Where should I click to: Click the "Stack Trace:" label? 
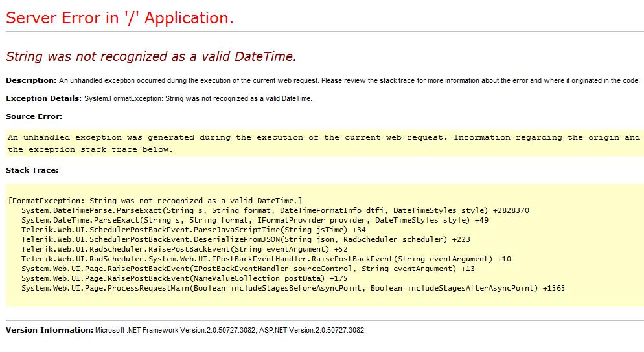pos(32,170)
